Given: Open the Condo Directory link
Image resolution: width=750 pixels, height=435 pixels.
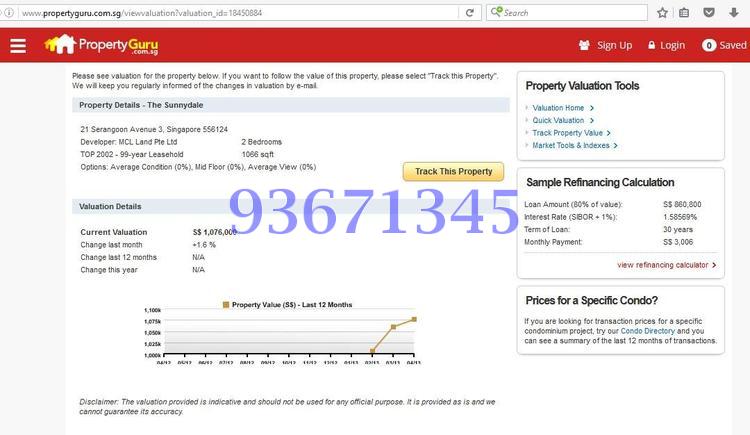Looking at the screenshot, I should click(x=648, y=331).
